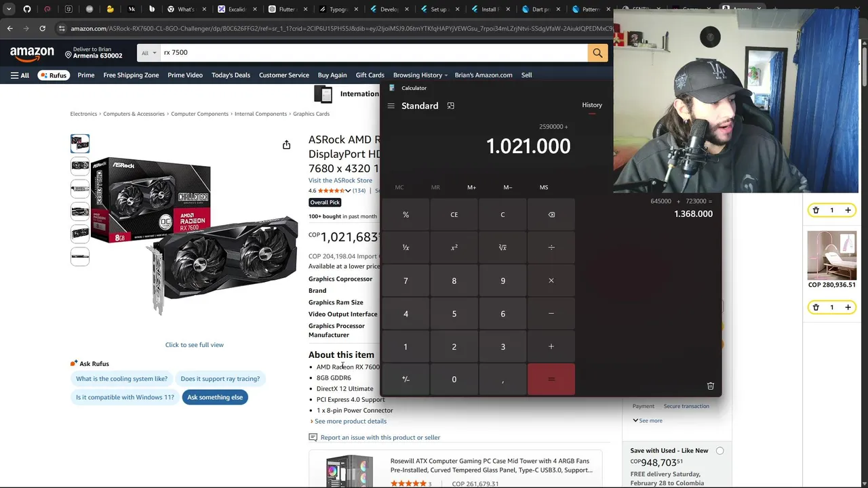The image size is (868, 488).
Task: Open the Calculator navigation hamburger menu
Action: [391, 106]
